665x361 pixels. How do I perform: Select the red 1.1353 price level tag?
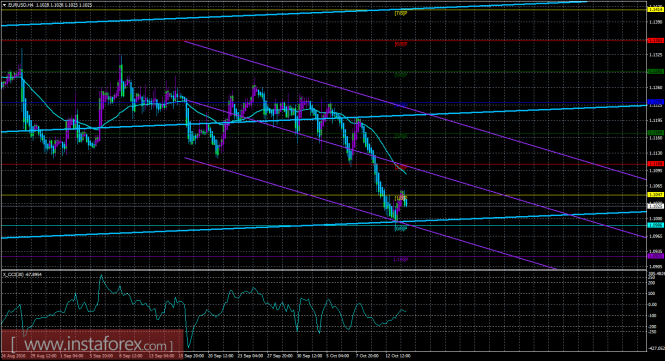click(656, 41)
